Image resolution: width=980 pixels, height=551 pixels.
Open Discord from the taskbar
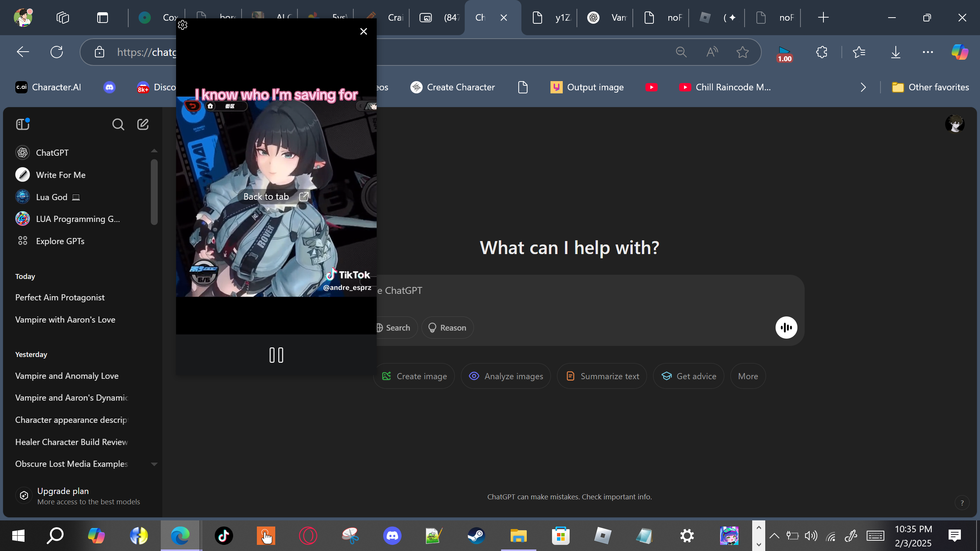tap(392, 536)
